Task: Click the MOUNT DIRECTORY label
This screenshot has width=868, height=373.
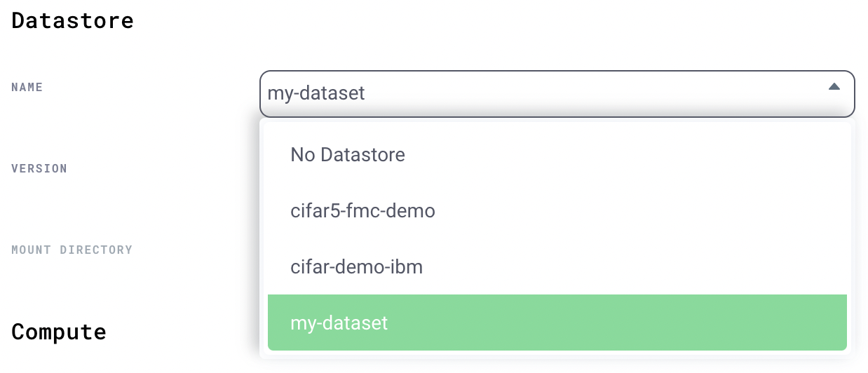Action: (72, 250)
